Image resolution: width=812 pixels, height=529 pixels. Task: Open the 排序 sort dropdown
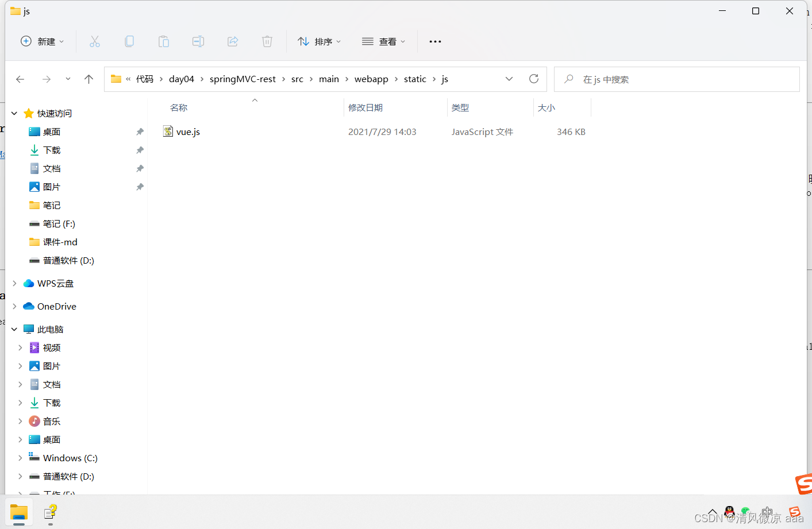(x=320, y=41)
